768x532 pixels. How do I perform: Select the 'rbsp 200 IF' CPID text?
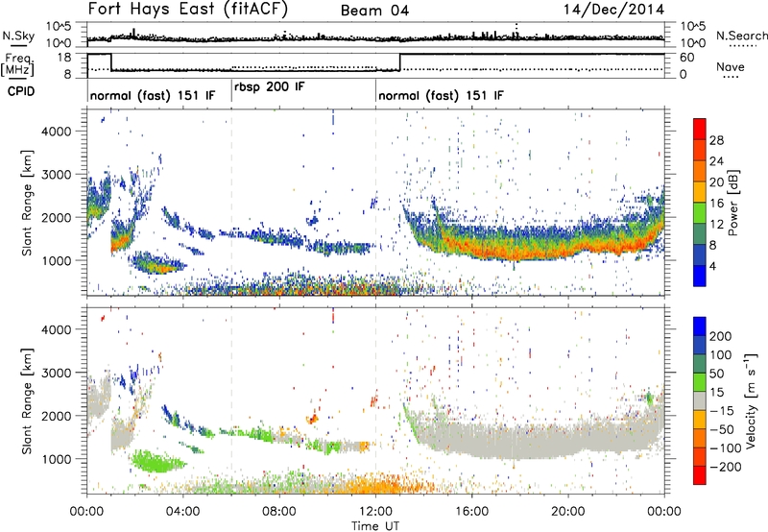(270, 87)
